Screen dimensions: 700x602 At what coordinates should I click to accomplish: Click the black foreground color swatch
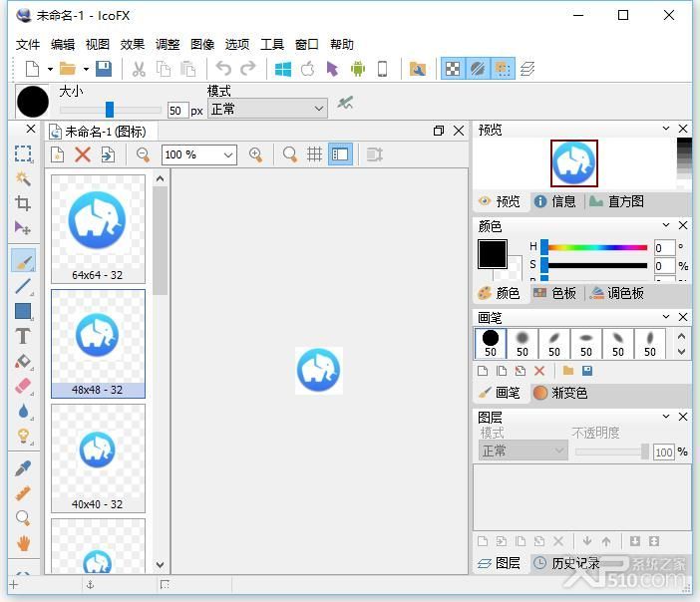click(x=493, y=254)
